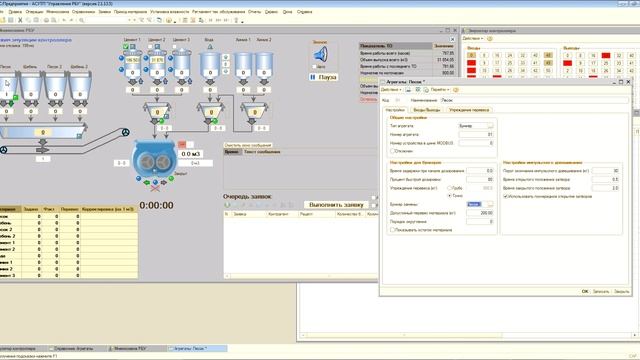Click first icon after Действия in Агрегаты toolbar
Screen dimensions: 640x360
coord(408,90)
